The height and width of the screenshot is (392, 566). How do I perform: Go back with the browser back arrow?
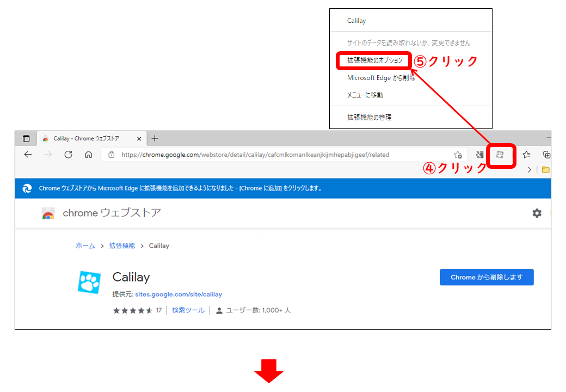click(28, 155)
